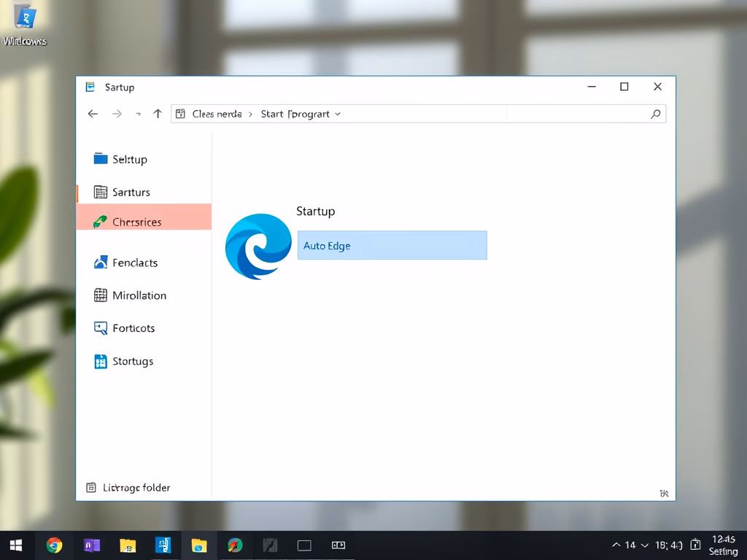The width and height of the screenshot is (747, 560).
Task: Click the blue Stortugs building icon
Action: 101,362
